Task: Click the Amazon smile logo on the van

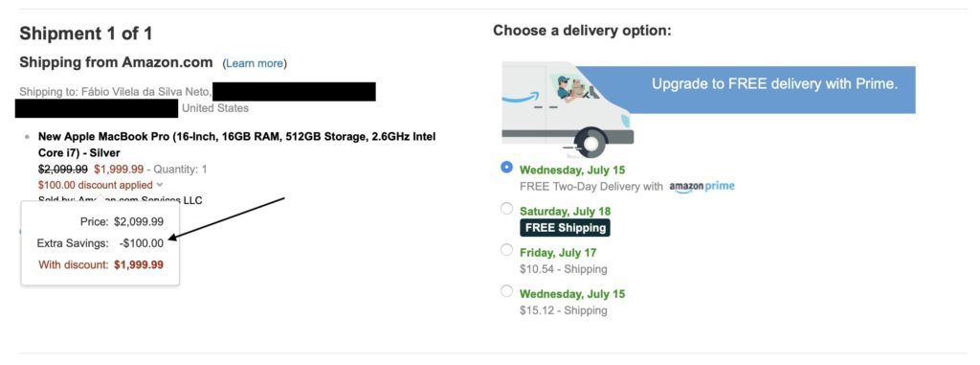Action: coord(521,99)
